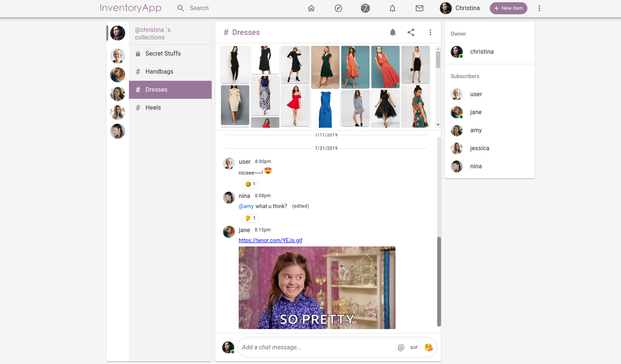
Task: Open the tenor.com GIF link
Action: point(270,240)
